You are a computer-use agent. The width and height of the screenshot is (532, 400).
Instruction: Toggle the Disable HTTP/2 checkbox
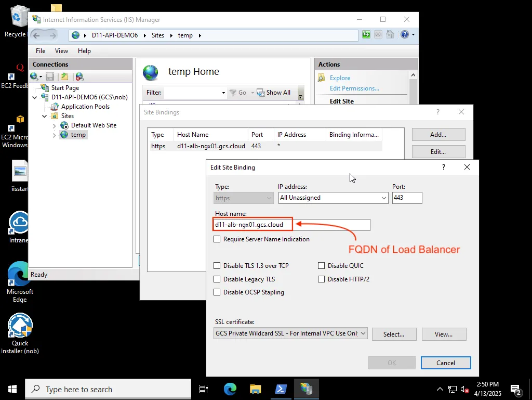322,279
